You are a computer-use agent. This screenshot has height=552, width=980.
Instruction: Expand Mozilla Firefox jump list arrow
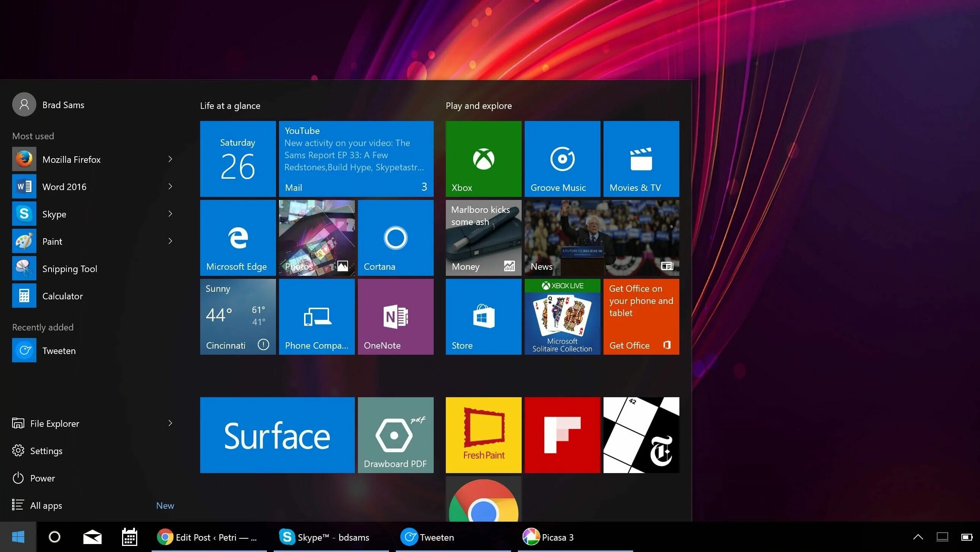pos(170,159)
